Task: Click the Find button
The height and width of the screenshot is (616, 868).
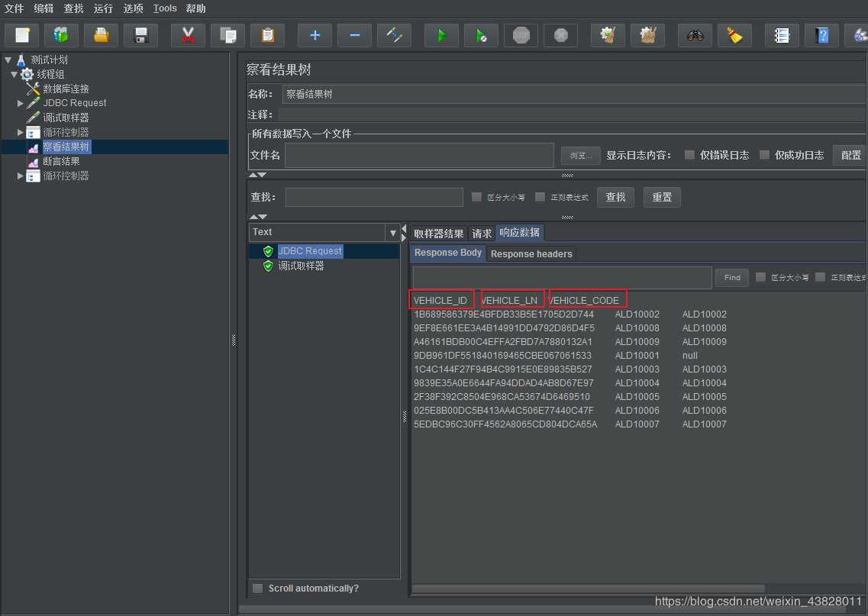Action: [x=732, y=277]
